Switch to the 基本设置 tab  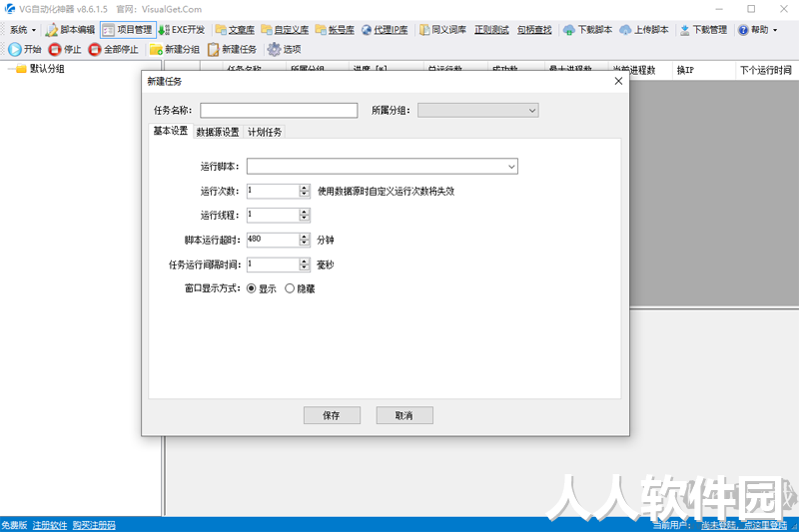170,132
